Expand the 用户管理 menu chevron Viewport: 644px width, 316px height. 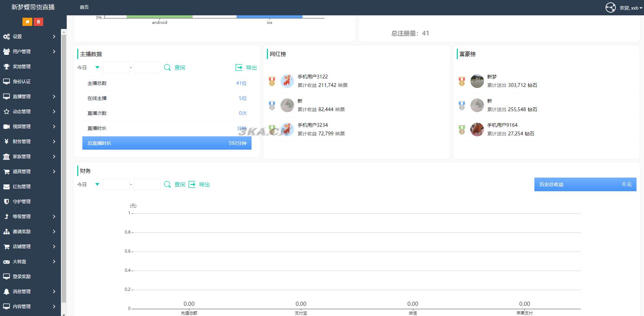tap(54, 51)
